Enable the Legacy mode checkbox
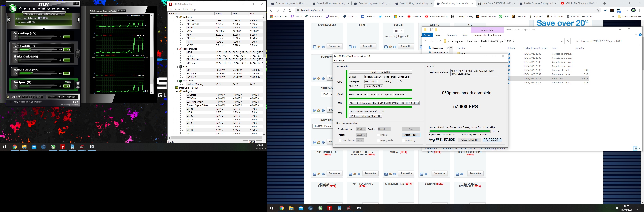 click(378, 141)
